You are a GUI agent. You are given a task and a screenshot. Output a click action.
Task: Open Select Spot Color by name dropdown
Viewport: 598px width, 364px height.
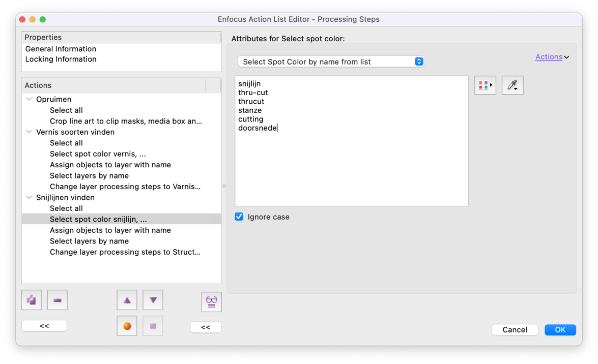pos(331,62)
